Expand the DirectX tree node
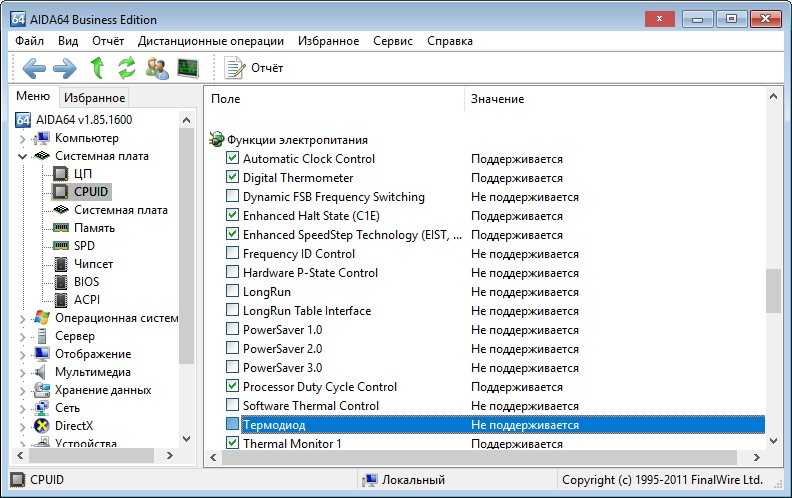Screen dimensions: 792x498 [22, 427]
